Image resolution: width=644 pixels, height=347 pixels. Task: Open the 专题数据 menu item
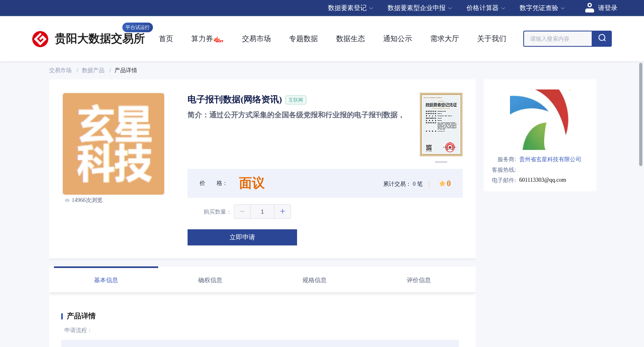[303, 39]
